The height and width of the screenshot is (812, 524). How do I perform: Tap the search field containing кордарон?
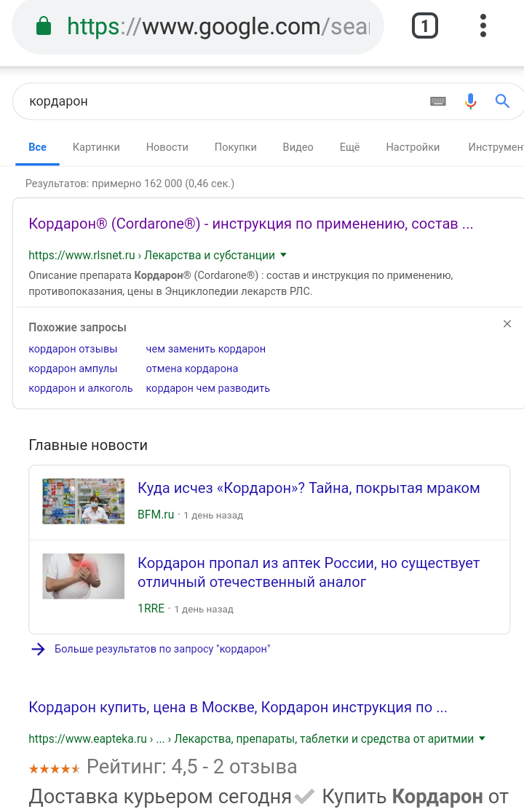(223, 101)
